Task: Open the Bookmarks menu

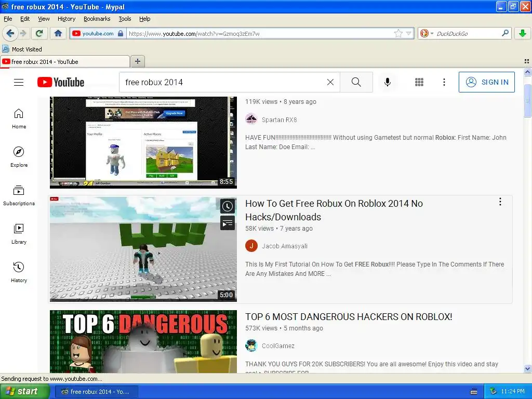Action: 97,19
